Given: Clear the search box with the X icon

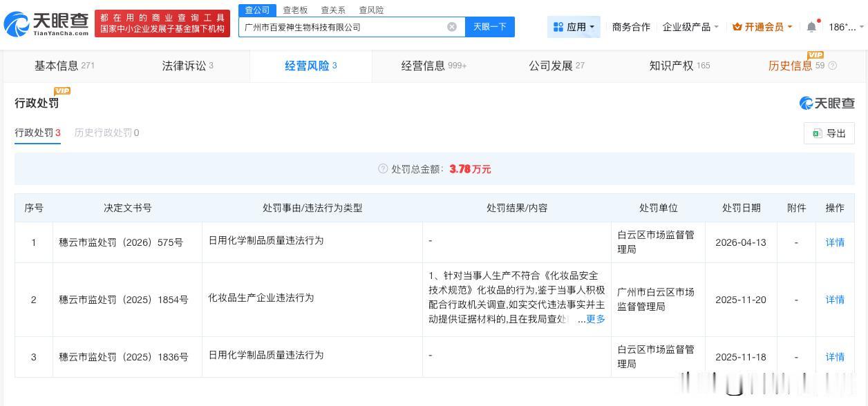Looking at the screenshot, I should (x=452, y=27).
